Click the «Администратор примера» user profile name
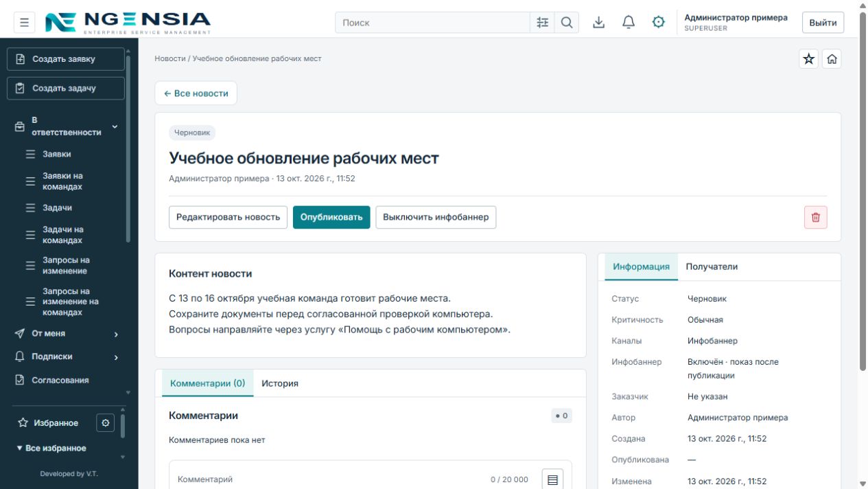868x489 pixels. [736, 18]
